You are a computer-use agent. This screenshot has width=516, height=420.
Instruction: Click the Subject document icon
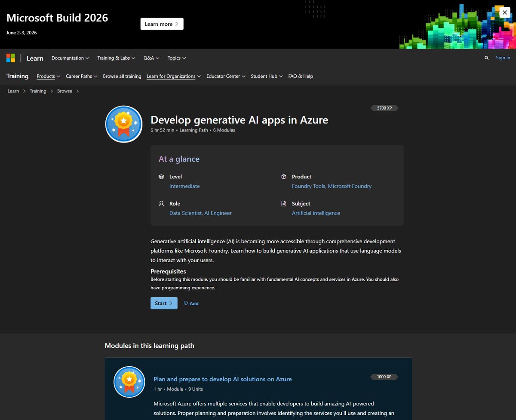coord(284,204)
